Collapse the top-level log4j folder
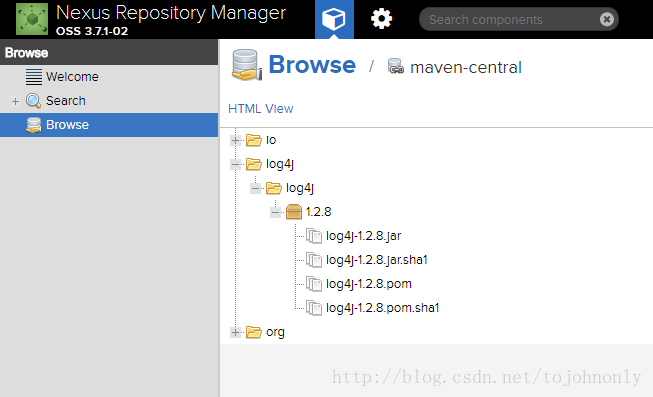This screenshot has height=397, width=653. point(236,165)
